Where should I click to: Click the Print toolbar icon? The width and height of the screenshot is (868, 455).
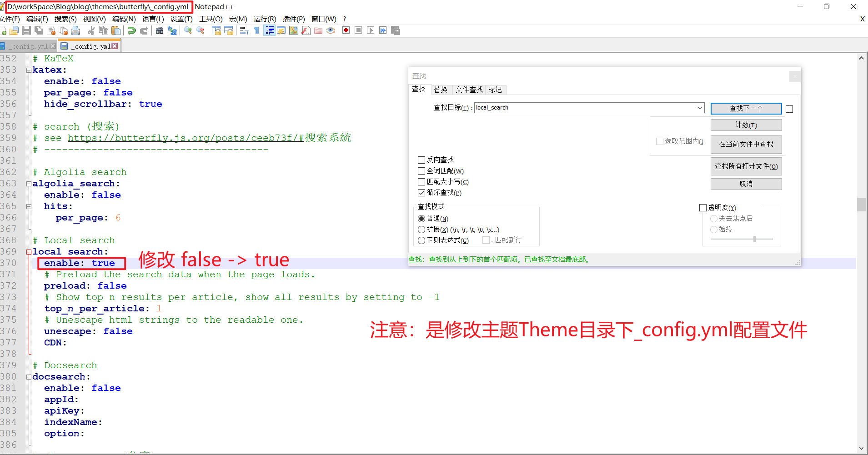pyautogui.click(x=75, y=30)
